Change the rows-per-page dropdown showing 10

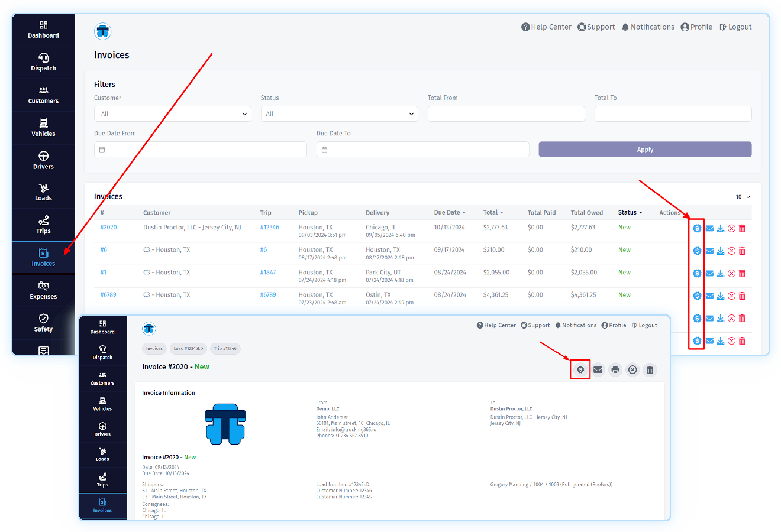pyautogui.click(x=743, y=197)
